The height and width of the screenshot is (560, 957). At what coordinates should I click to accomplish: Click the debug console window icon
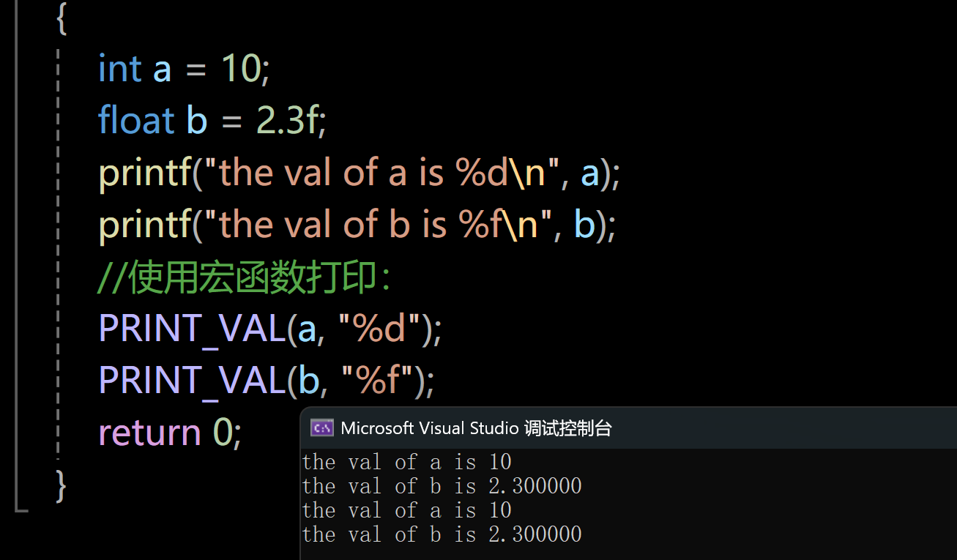(322, 428)
